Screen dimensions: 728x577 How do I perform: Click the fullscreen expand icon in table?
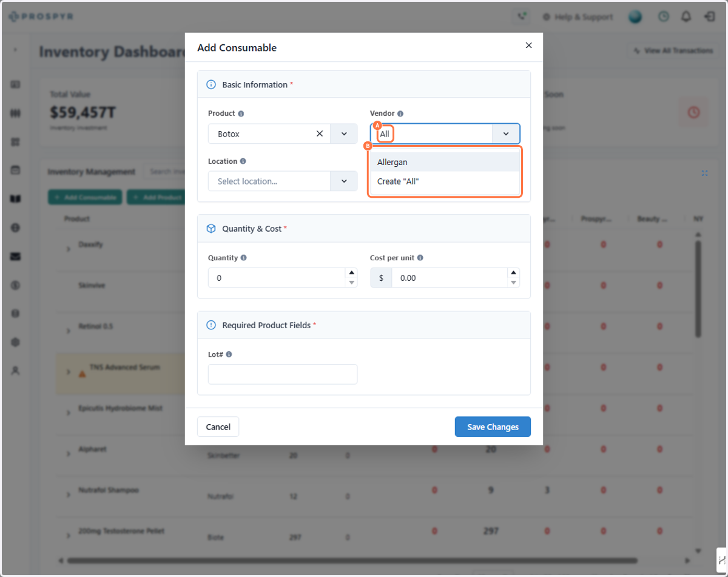(x=704, y=173)
